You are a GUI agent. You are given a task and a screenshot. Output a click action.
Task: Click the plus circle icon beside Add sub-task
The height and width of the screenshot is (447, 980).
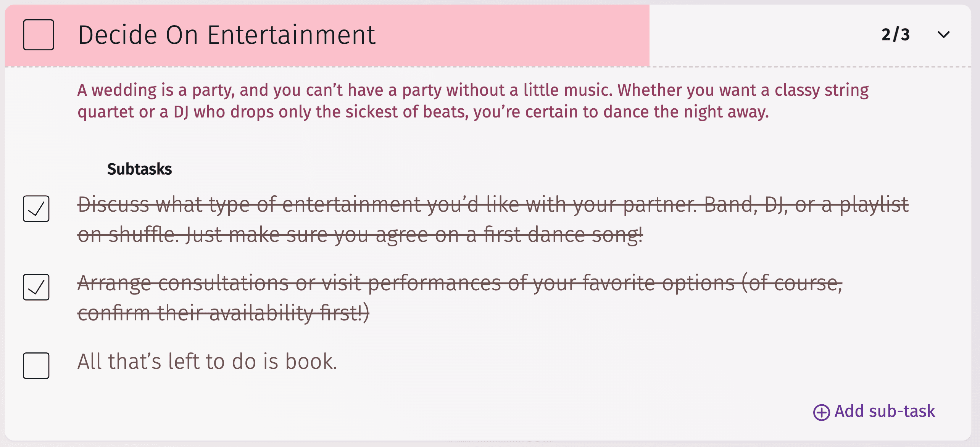[x=821, y=412]
